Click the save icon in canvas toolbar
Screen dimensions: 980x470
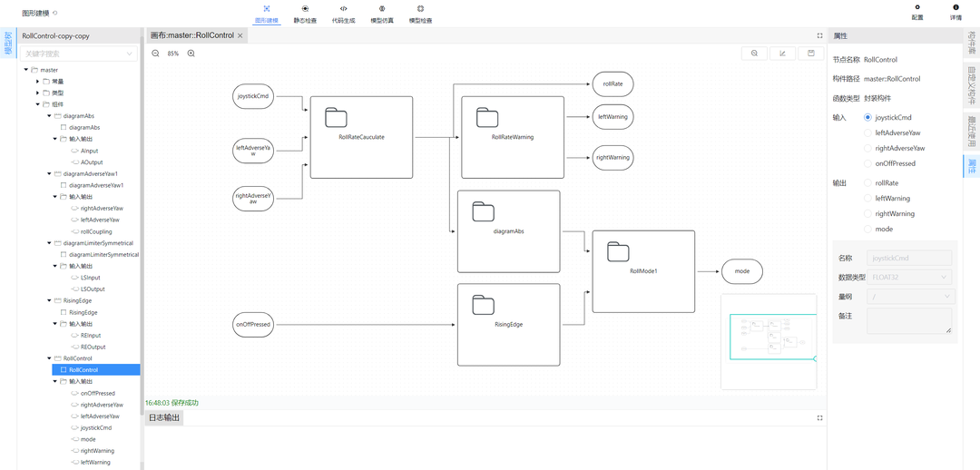click(810, 54)
